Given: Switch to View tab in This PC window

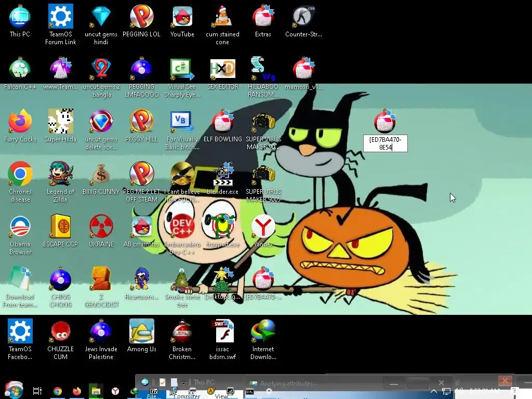Looking at the screenshot, I should pos(221,396).
